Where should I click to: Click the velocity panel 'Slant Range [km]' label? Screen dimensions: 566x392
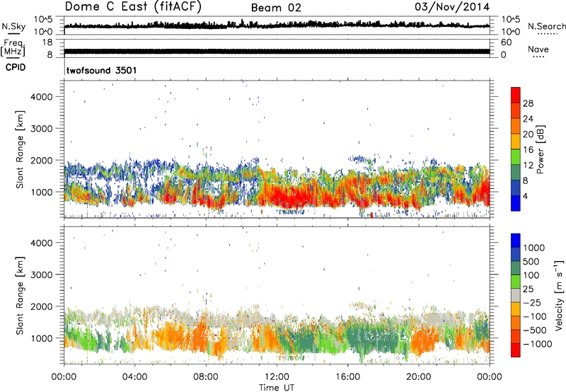[20, 295]
